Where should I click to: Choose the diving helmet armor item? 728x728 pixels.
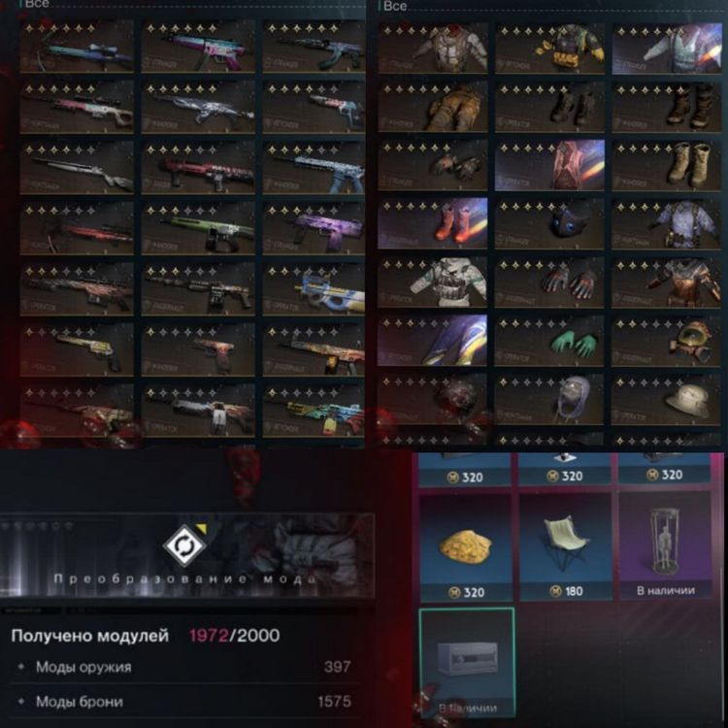(x=666, y=341)
